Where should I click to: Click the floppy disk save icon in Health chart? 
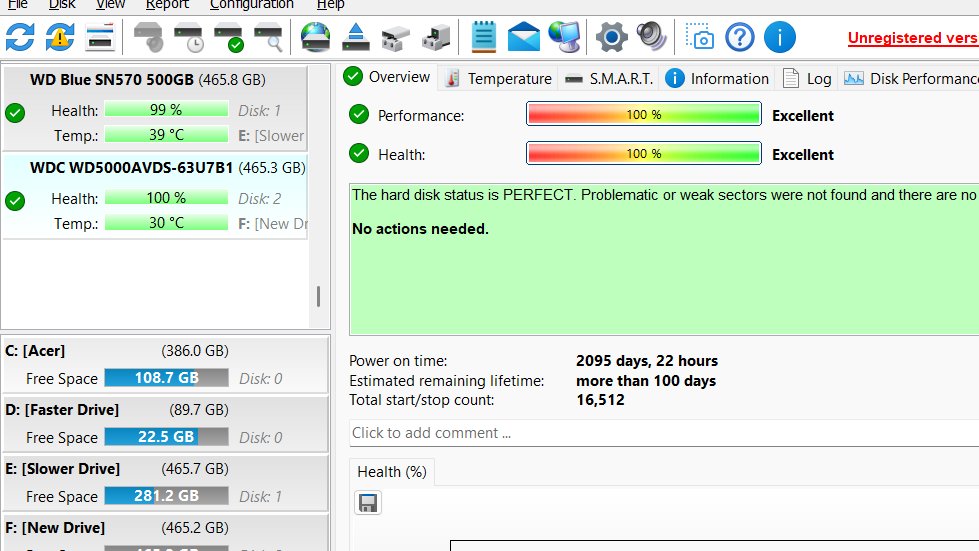(368, 503)
